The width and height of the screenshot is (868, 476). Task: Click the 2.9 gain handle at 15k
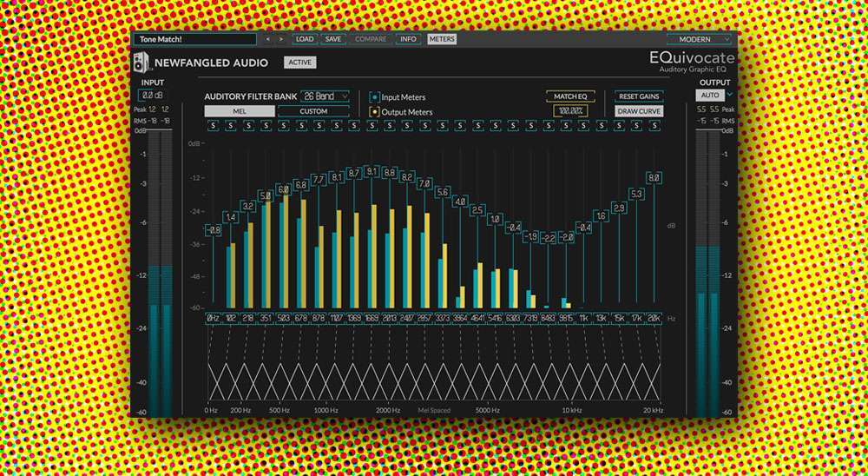click(619, 208)
